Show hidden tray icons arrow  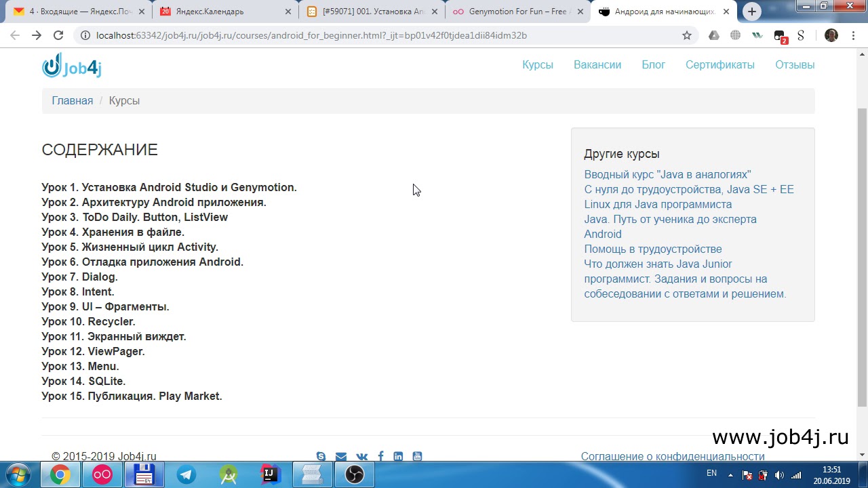click(x=730, y=475)
